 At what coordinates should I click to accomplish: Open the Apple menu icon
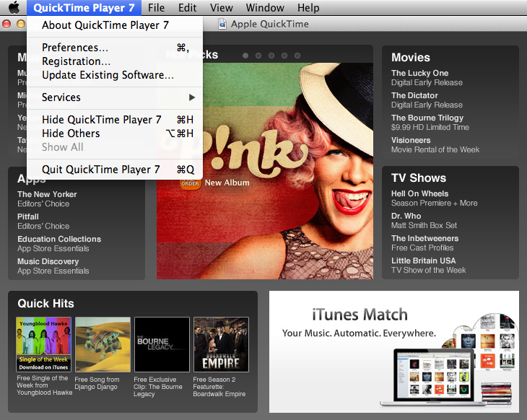[14, 7]
